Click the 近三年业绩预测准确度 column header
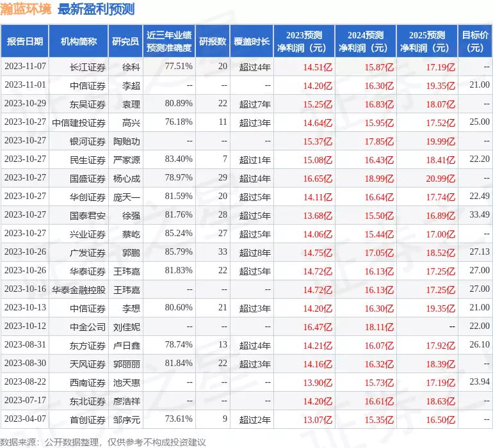The width and height of the screenshot is (493, 448). coord(169,41)
